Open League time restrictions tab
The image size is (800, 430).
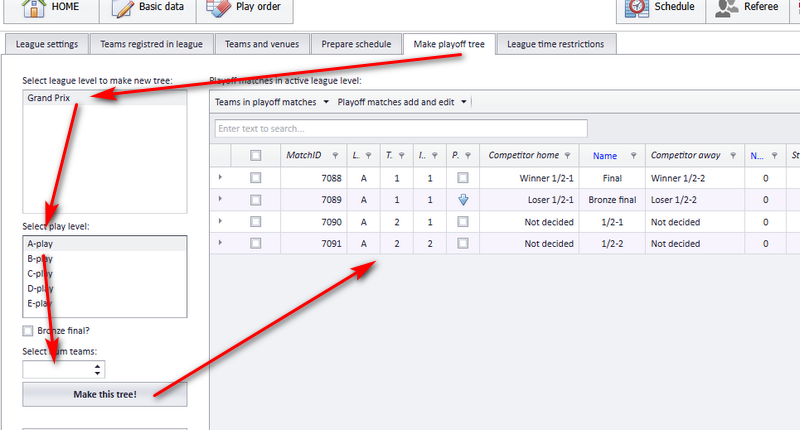coord(556,44)
